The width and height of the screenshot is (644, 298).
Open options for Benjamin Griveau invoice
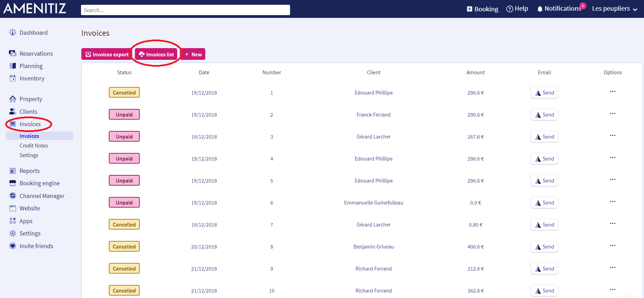click(613, 245)
